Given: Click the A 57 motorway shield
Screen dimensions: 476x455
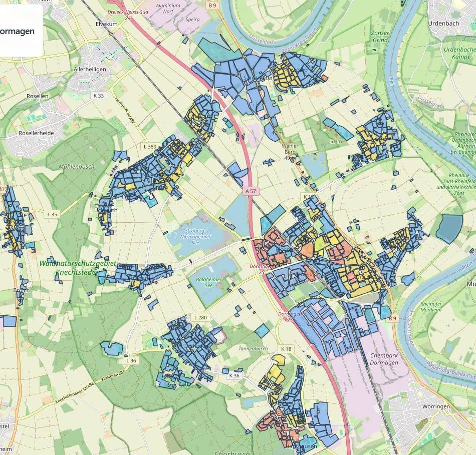Looking at the screenshot, I should point(251,191).
